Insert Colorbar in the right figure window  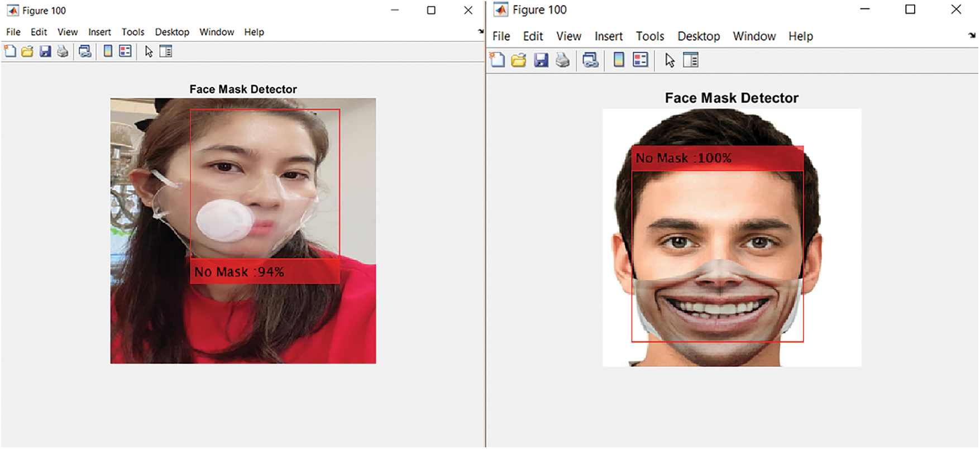pos(619,60)
